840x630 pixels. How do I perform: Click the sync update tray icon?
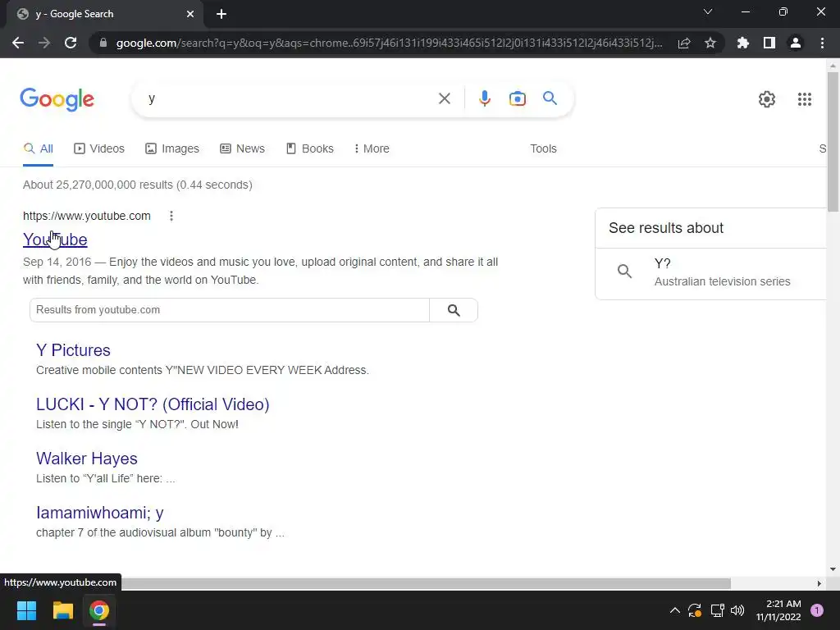tap(695, 610)
